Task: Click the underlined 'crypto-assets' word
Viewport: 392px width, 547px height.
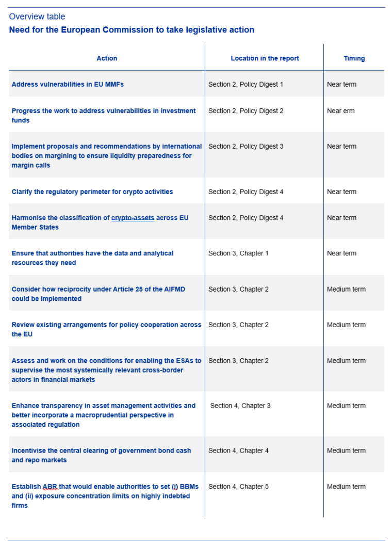Action: point(133,218)
